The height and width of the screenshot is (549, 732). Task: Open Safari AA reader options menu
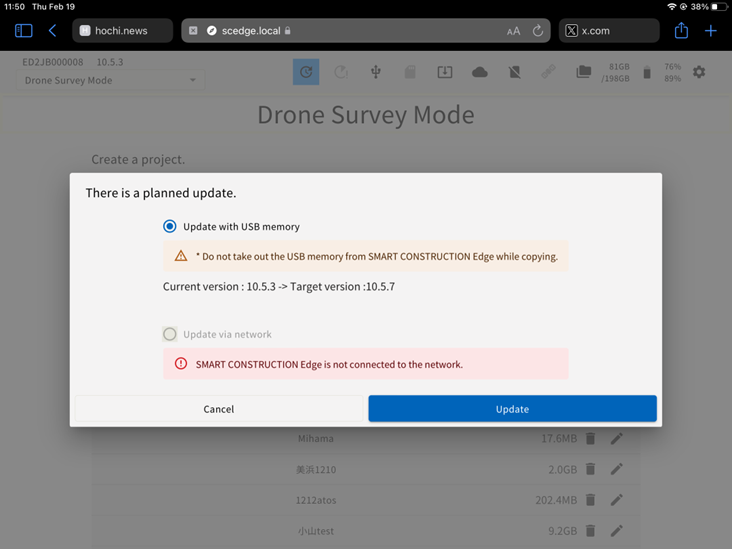pos(513,31)
